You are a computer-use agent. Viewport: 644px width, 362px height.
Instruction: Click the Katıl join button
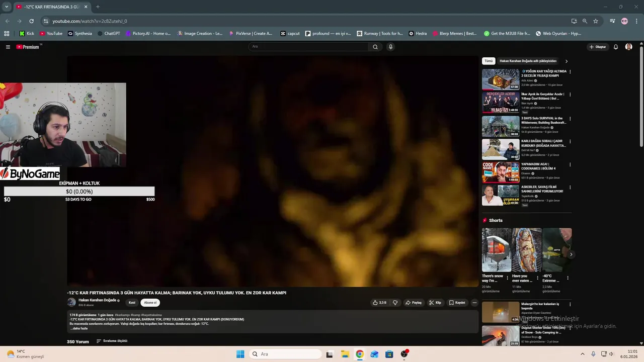tap(132, 303)
